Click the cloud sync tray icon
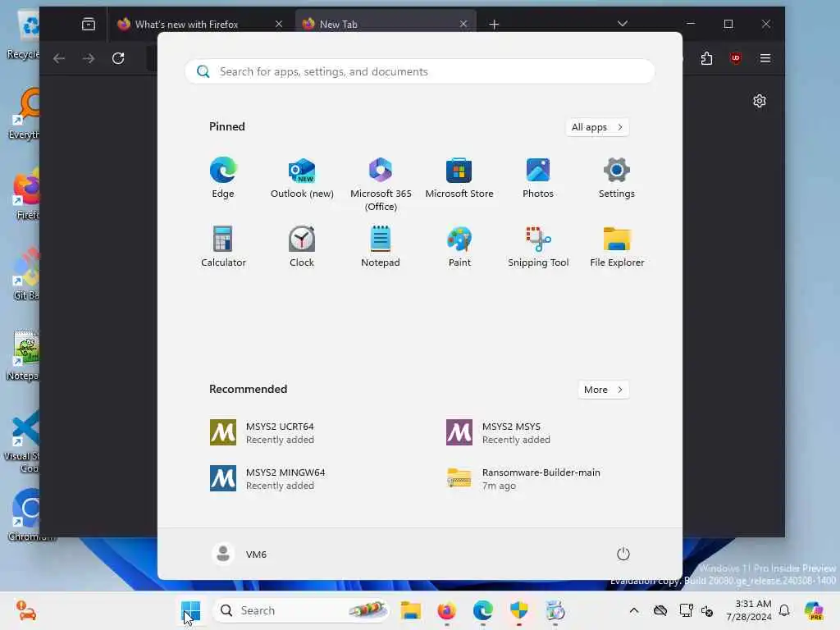 (x=660, y=610)
